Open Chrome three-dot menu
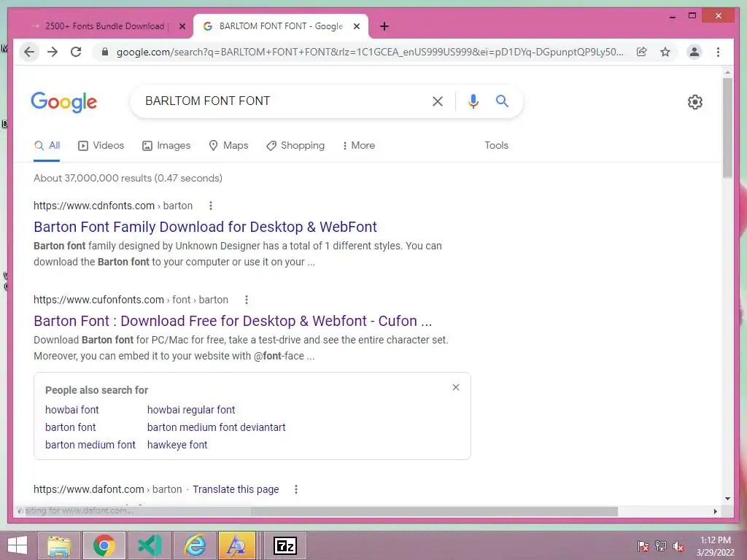 pos(718,52)
